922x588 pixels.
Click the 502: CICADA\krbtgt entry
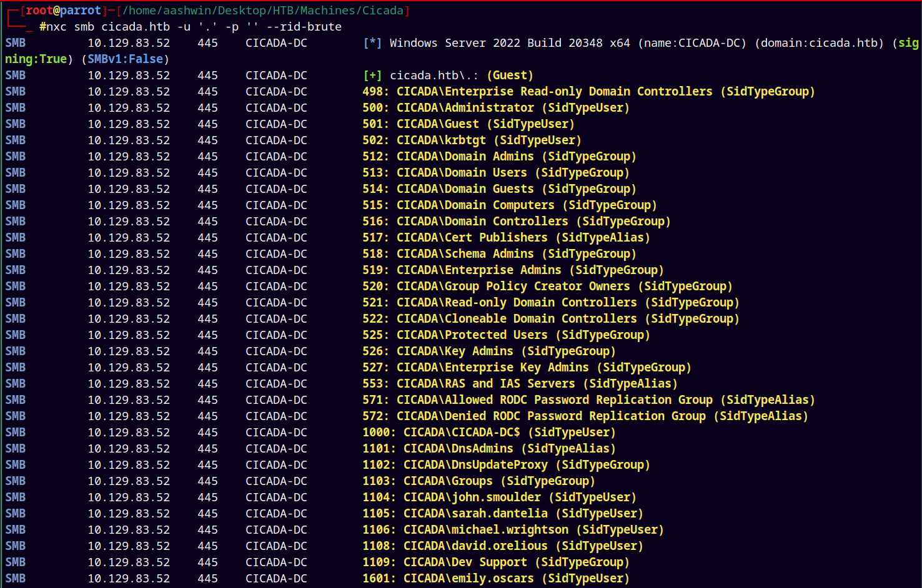click(x=472, y=140)
